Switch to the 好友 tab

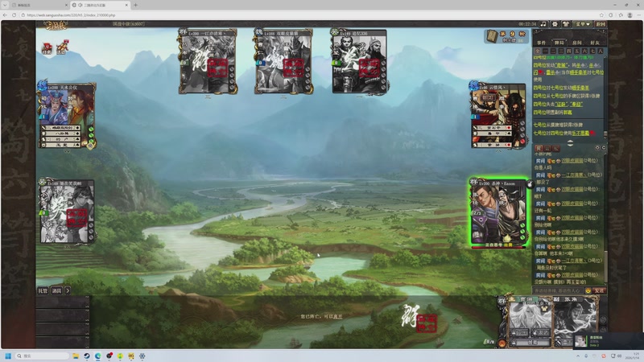595,43
